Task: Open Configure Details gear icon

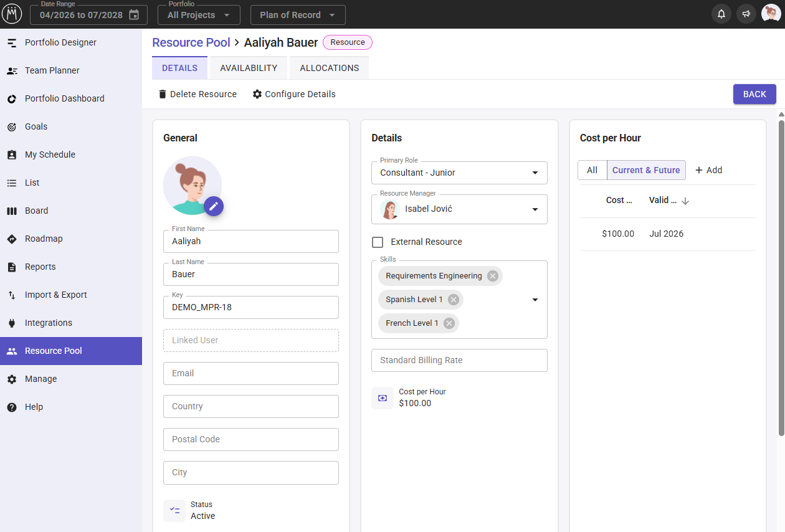Action: click(257, 94)
